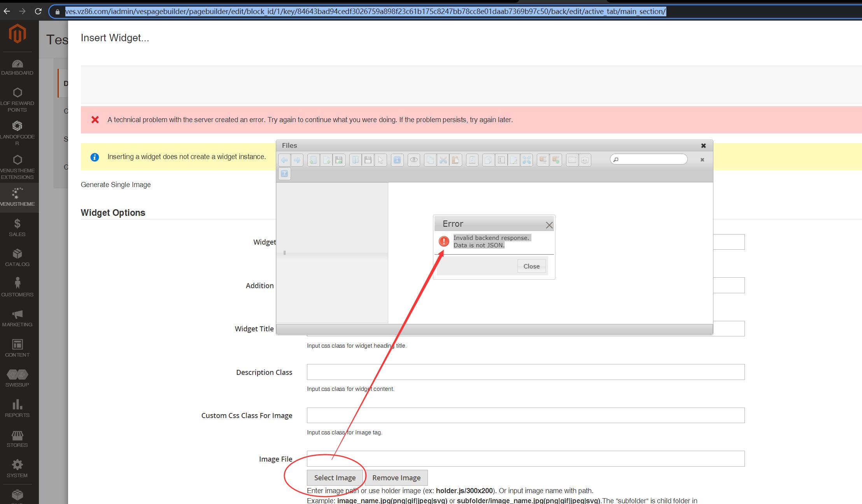Click the Select Image button
Screen dimensions: 862x504
(335, 477)
